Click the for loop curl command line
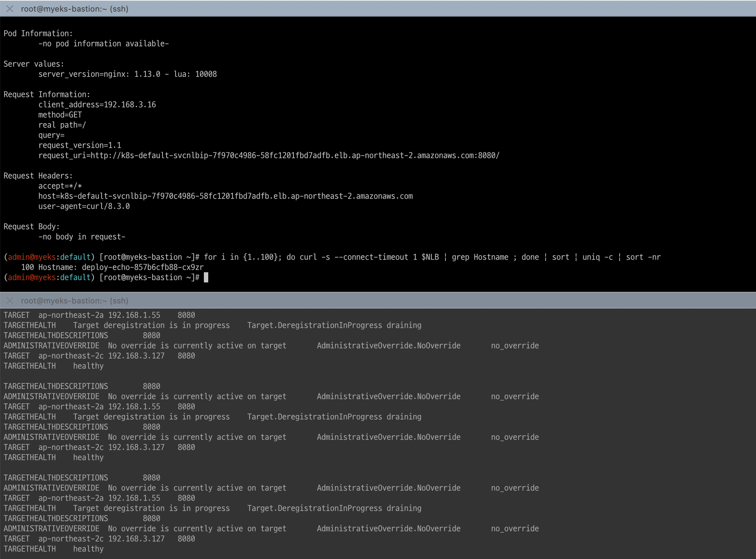 click(x=432, y=257)
